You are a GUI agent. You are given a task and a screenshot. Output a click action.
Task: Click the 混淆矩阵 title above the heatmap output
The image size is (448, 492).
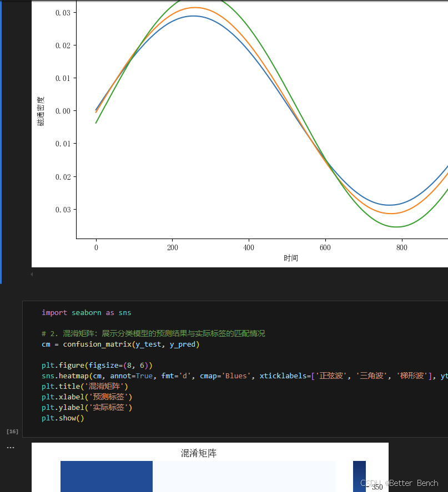tap(199, 453)
